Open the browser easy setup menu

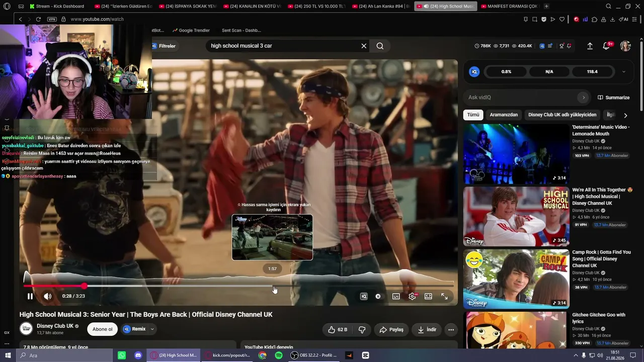(x=635, y=19)
